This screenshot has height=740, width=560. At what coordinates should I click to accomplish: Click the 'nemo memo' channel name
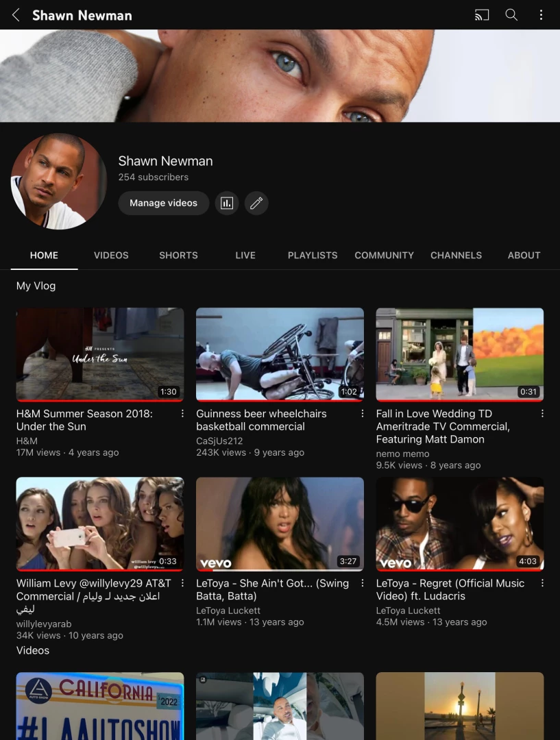coord(403,454)
